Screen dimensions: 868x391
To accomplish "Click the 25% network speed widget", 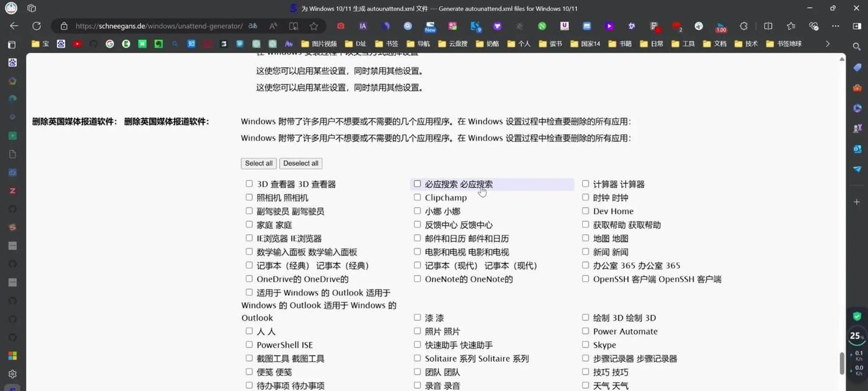I will (x=857, y=336).
